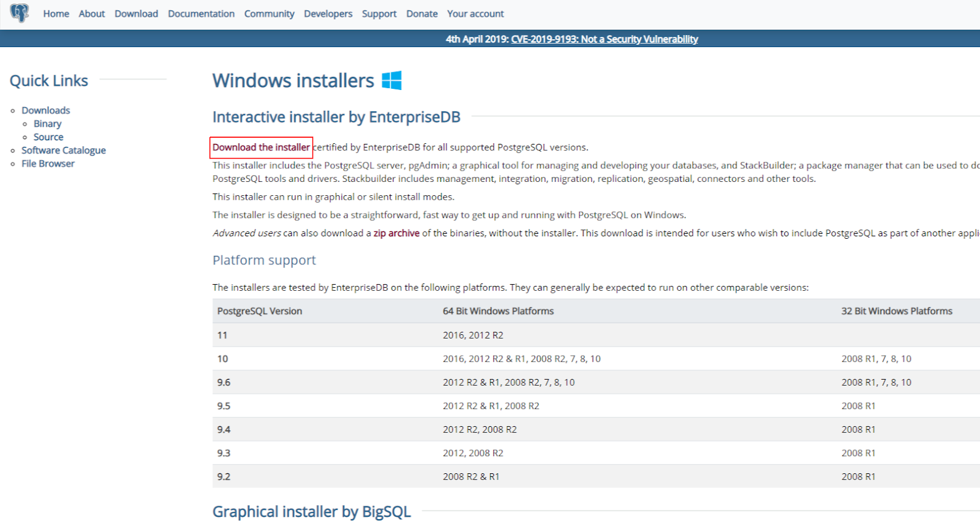Click the Windows logo beside the heading
The height and width of the screenshot is (521, 980).
(391, 80)
